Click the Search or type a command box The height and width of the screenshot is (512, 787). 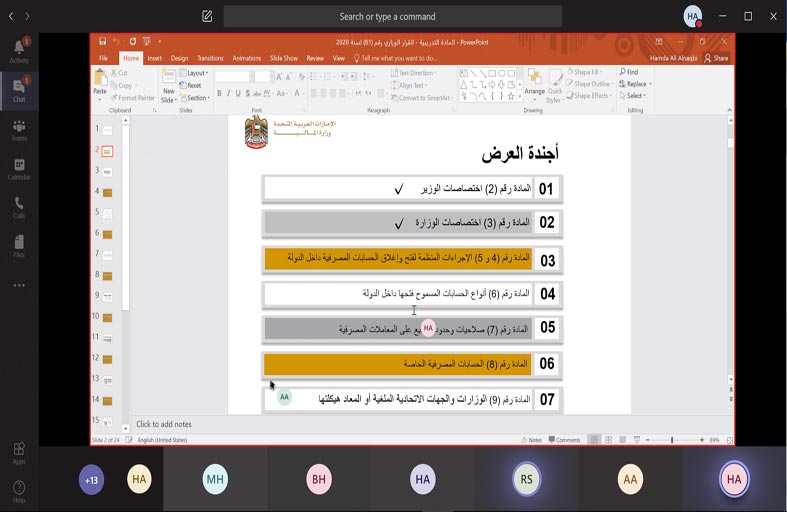coord(387,16)
